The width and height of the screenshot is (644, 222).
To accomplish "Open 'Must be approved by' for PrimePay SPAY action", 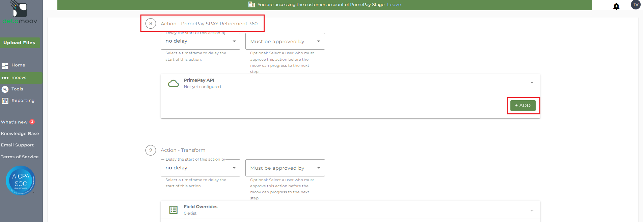I will pyautogui.click(x=285, y=41).
